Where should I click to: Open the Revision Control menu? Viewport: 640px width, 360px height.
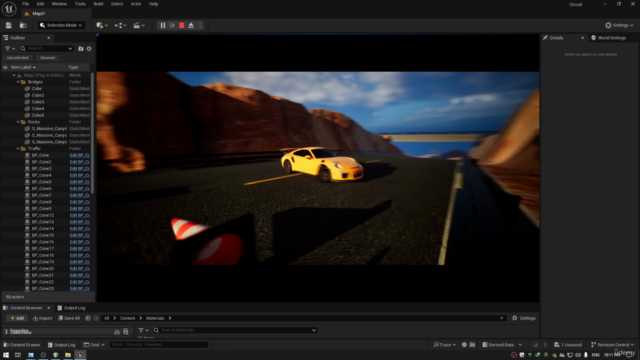(x=613, y=345)
